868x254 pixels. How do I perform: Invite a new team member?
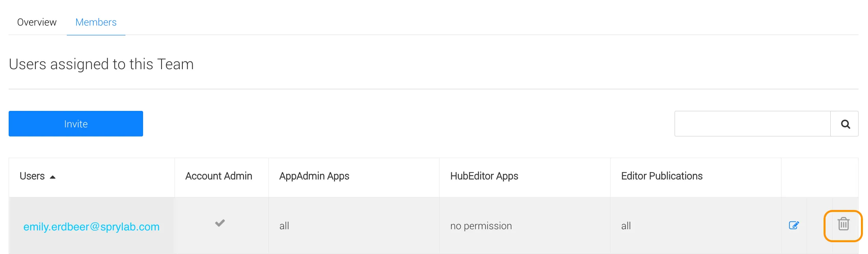point(76,124)
